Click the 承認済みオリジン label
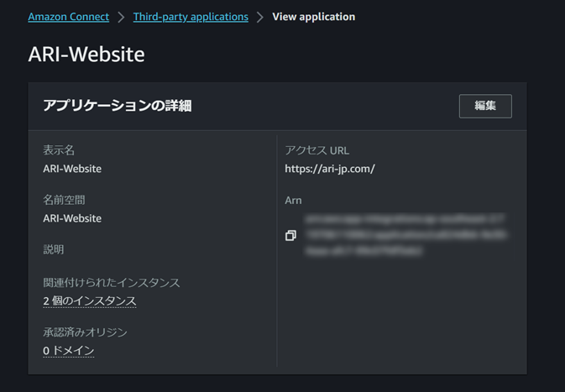565x392 pixels. [x=85, y=332]
